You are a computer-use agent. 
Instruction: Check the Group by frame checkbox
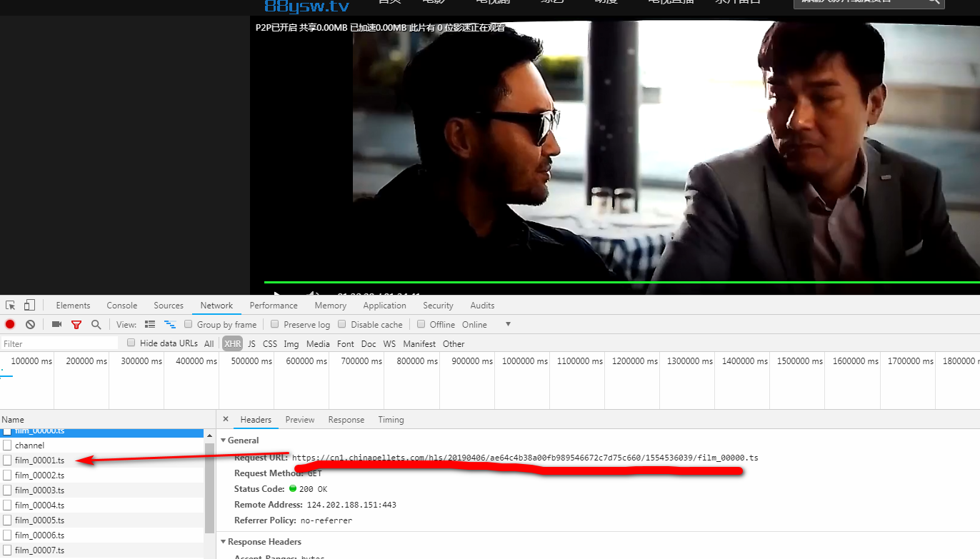pyautogui.click(x=189, y=324)
